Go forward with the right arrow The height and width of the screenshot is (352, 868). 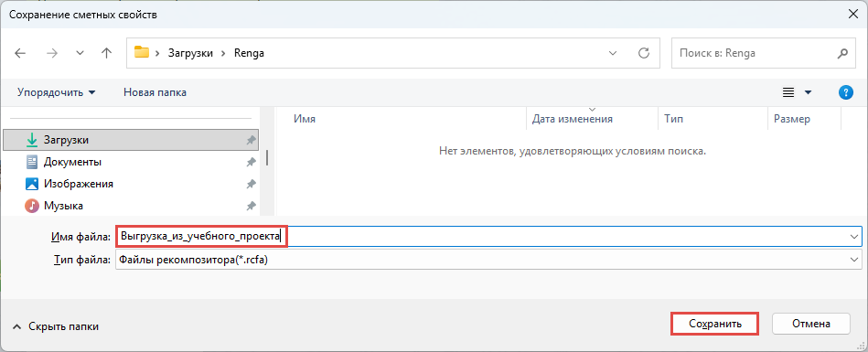click(52, 53)
